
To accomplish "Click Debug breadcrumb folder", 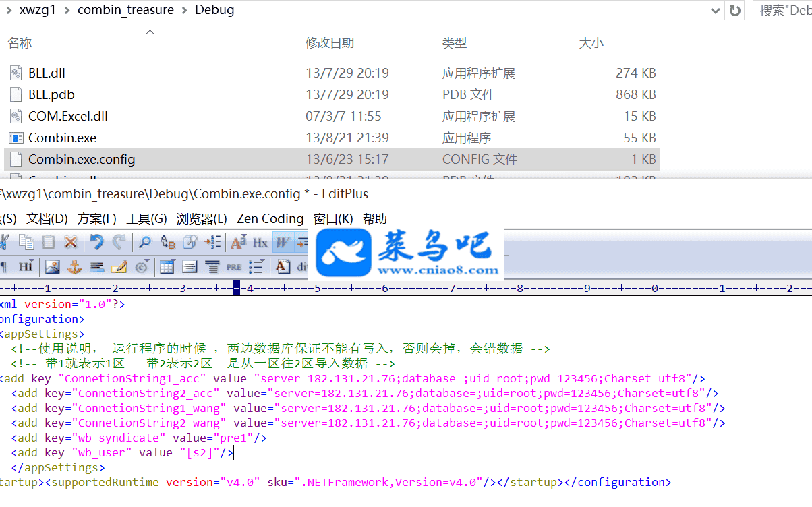I will pyautogui.click(x=214, y=10).
